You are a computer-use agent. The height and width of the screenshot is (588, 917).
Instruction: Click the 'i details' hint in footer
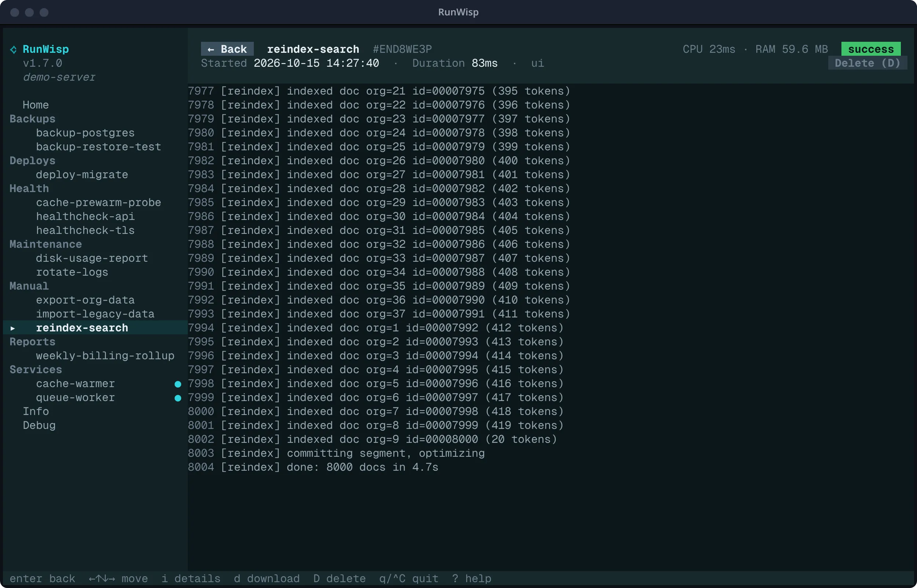point(191,578)
